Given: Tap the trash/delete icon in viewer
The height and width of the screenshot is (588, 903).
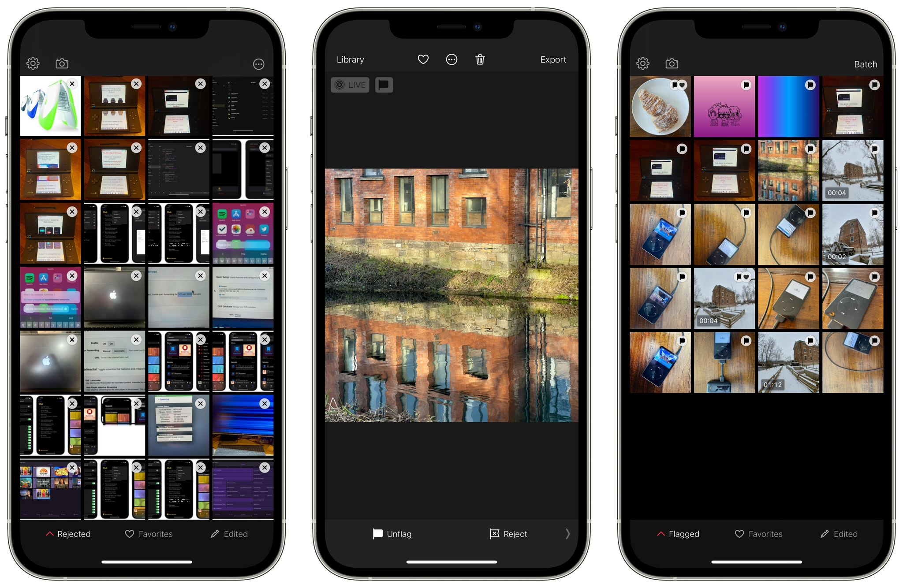Looking at the screenshot, I should (x=480, y=60).
